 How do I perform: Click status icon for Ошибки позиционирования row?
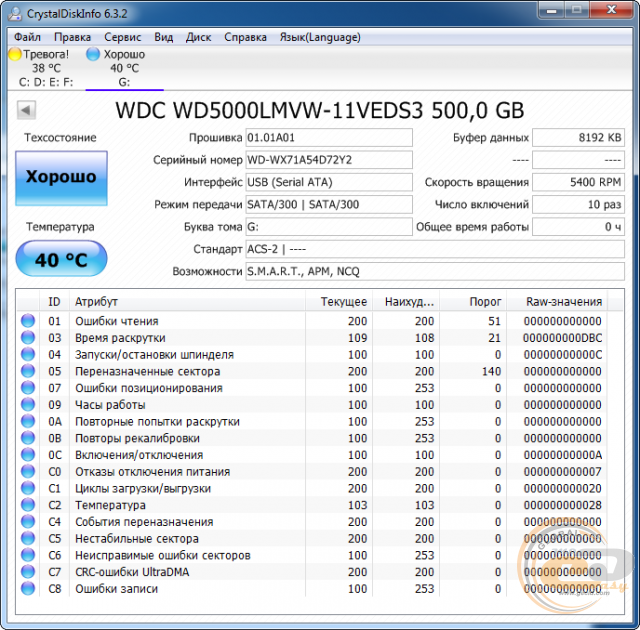(28, 388)
